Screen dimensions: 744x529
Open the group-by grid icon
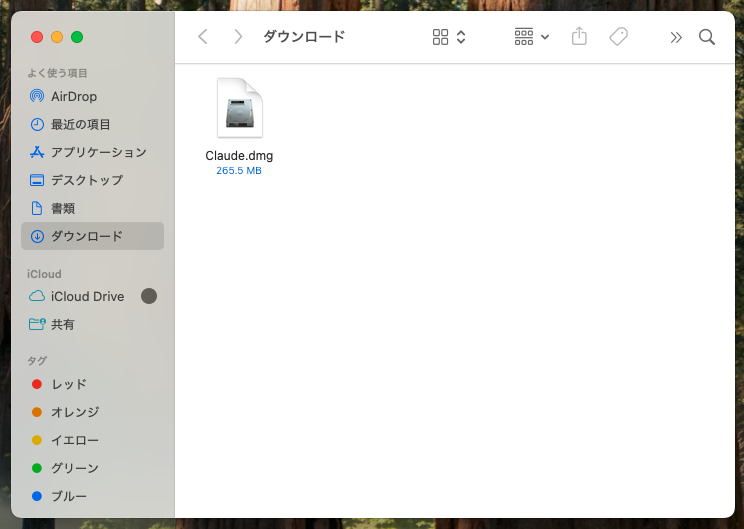click(x=524, y=37)
